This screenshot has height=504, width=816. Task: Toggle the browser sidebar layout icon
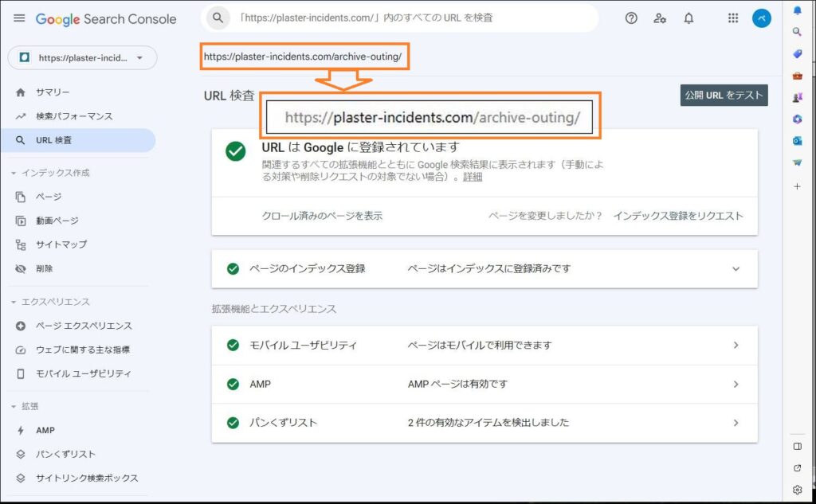[797, 446]
